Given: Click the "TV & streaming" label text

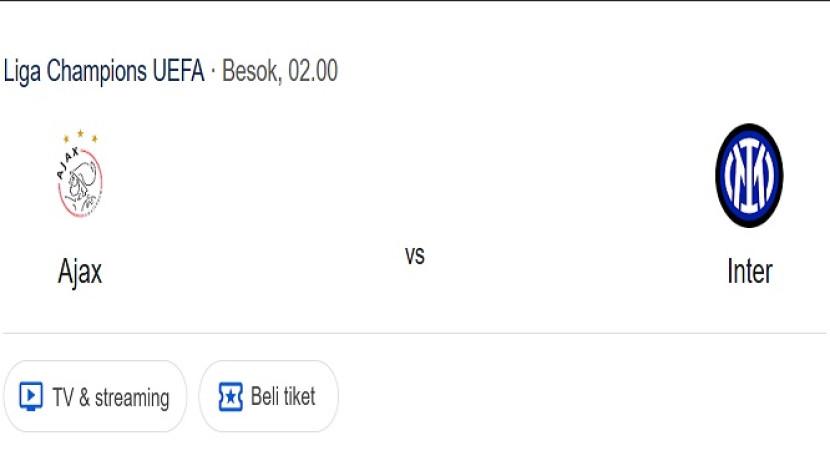Looking at the screenshot, I should [x=111, y=397].
